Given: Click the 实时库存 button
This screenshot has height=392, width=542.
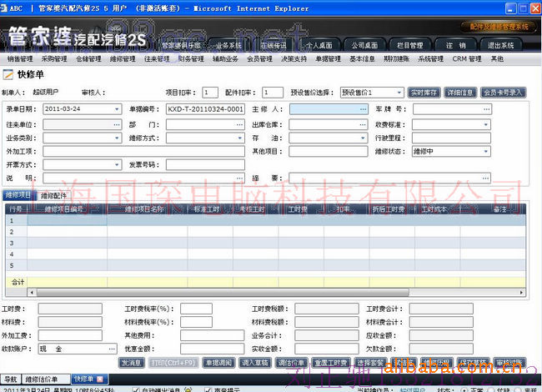Looking at the screenshot, I should [424, 93].
